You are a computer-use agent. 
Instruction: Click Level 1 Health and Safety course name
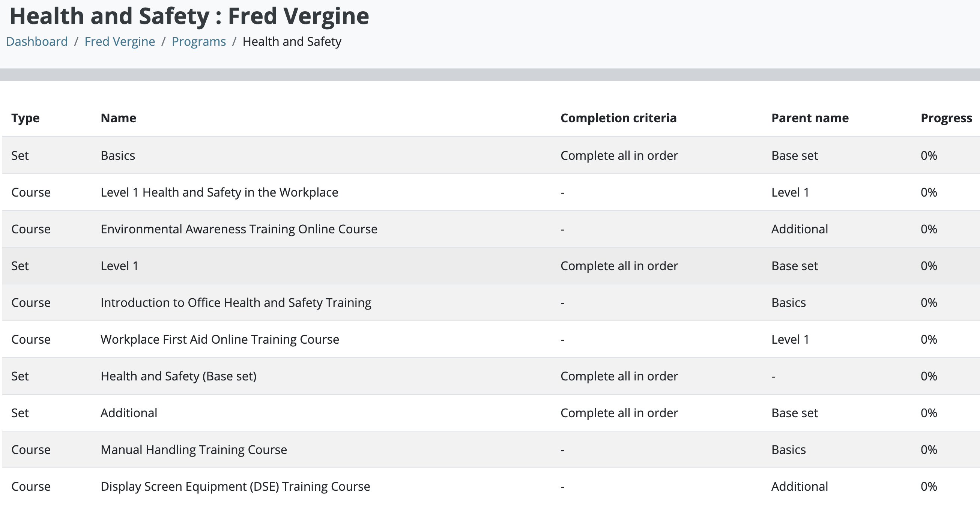(219, 192)
